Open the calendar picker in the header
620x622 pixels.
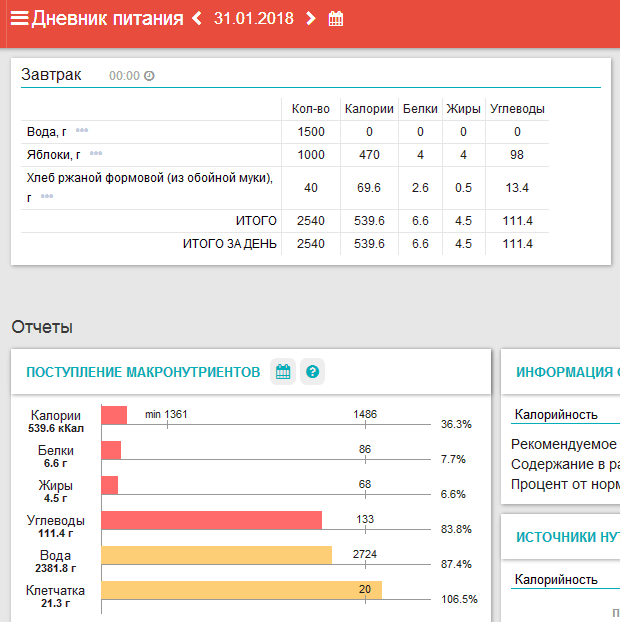(336, 19)
